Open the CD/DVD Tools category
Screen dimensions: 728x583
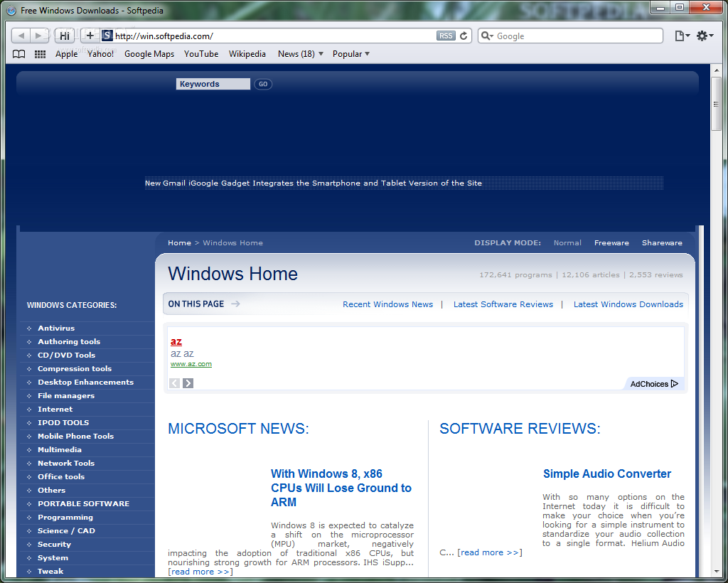click(x=66, y=355)
